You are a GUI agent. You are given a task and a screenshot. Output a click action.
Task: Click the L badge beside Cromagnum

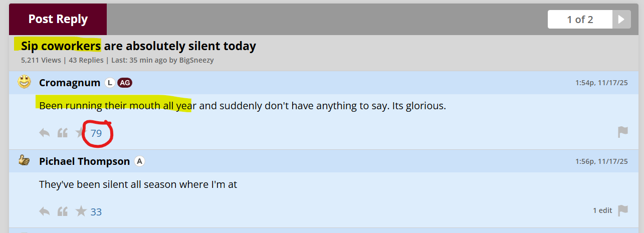pos(110,83)
